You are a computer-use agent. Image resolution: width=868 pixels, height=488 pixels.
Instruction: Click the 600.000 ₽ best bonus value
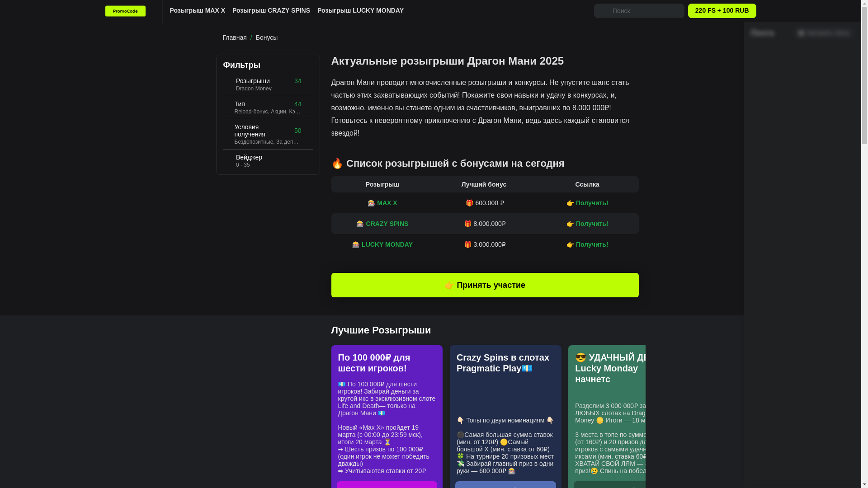[490, 203]
